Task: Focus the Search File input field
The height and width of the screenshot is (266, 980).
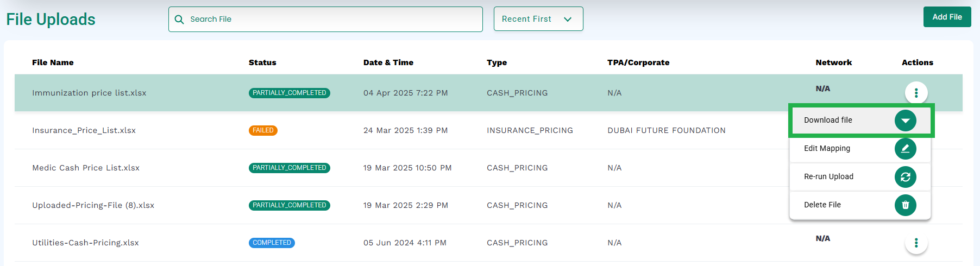Action: click(x=325, y=19)
